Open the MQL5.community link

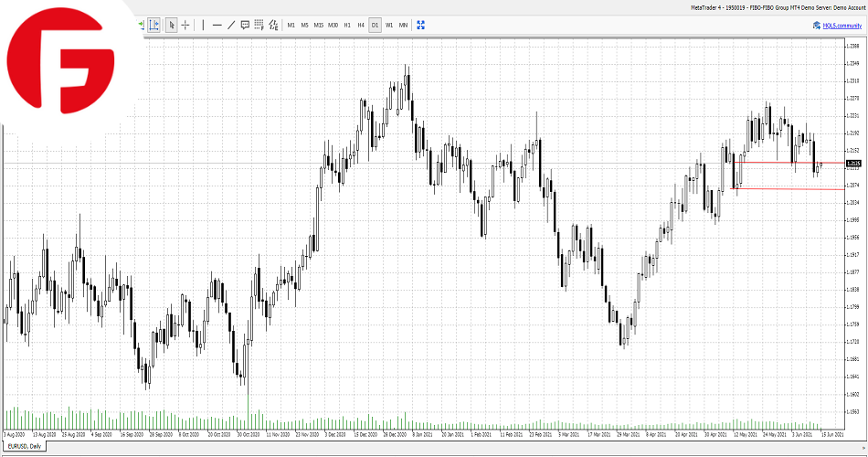click(838, 25)
